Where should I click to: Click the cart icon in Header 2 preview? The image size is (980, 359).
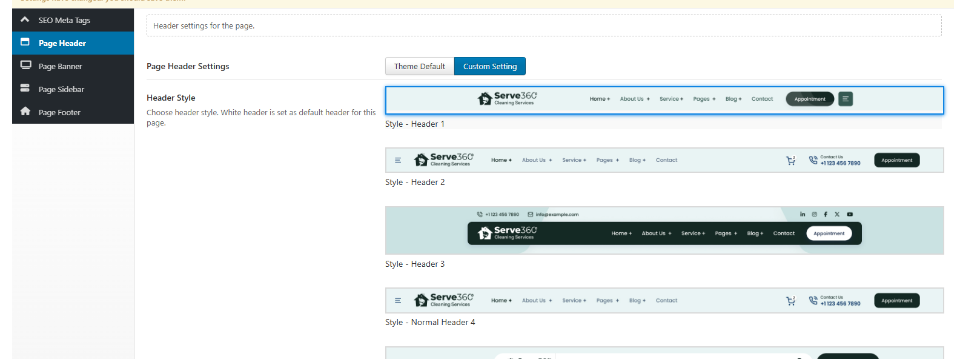click(x=790, y=161)
